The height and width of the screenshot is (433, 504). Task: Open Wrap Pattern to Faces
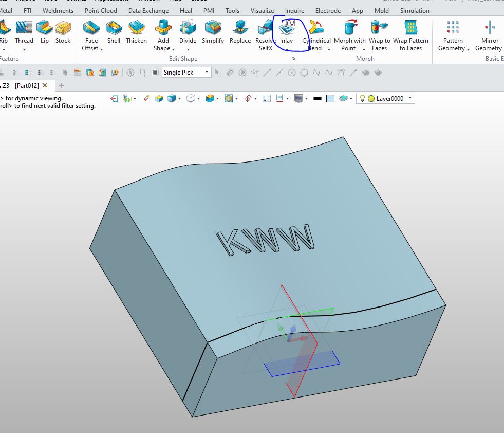(410, 35)
